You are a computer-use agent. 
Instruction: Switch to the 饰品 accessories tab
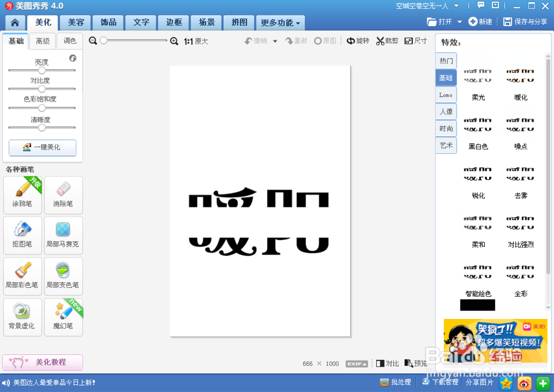point(109,23)
